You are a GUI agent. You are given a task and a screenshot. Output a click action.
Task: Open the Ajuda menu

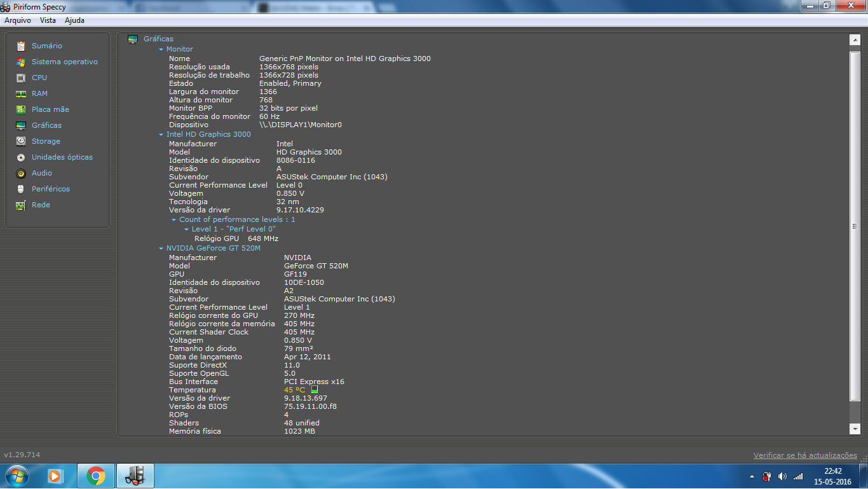tap(74, 20)
